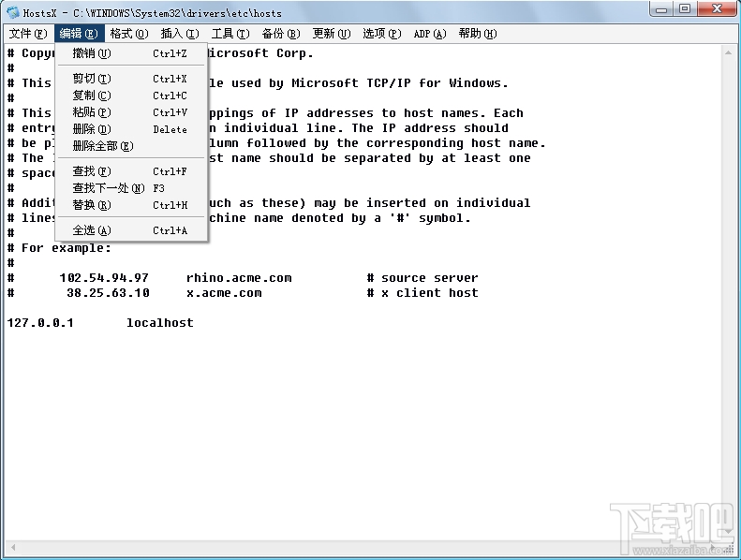Maximize the HostsX window
The height and width of the screenshot is (560, 741).
685,8
